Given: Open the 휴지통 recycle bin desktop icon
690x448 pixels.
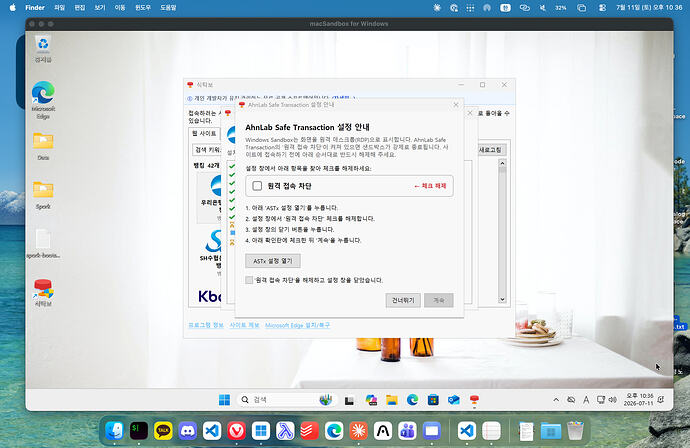Looking at the screenshot, I should [43, 49].
